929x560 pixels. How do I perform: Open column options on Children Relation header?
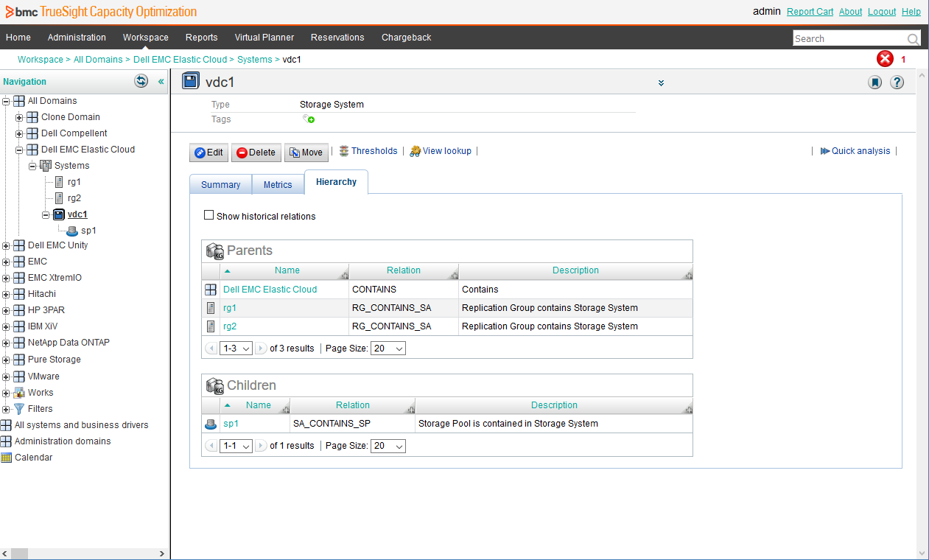pyautogui.click(x=410, y=410)
